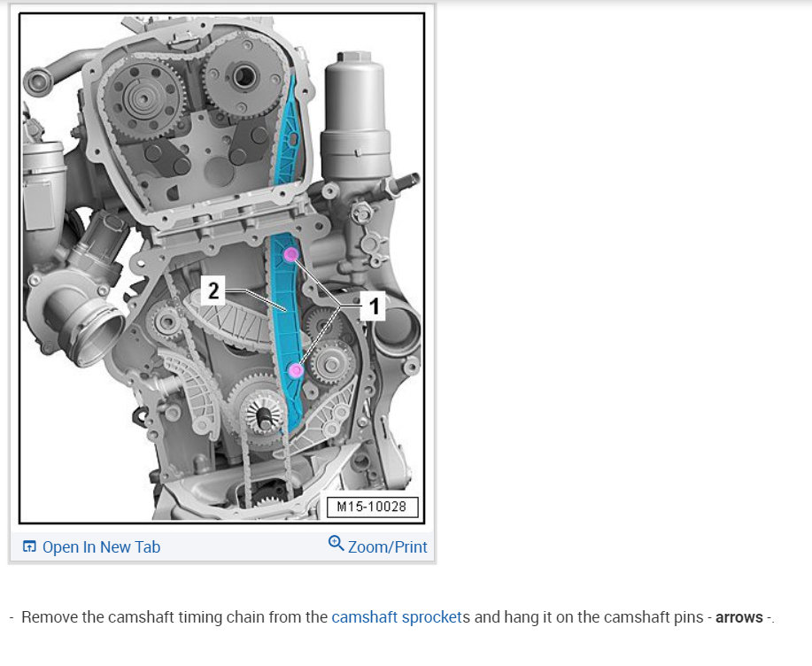Click the word arrows in the instruction text
Screen dimensions: 812x666
[x=739, y=617]
